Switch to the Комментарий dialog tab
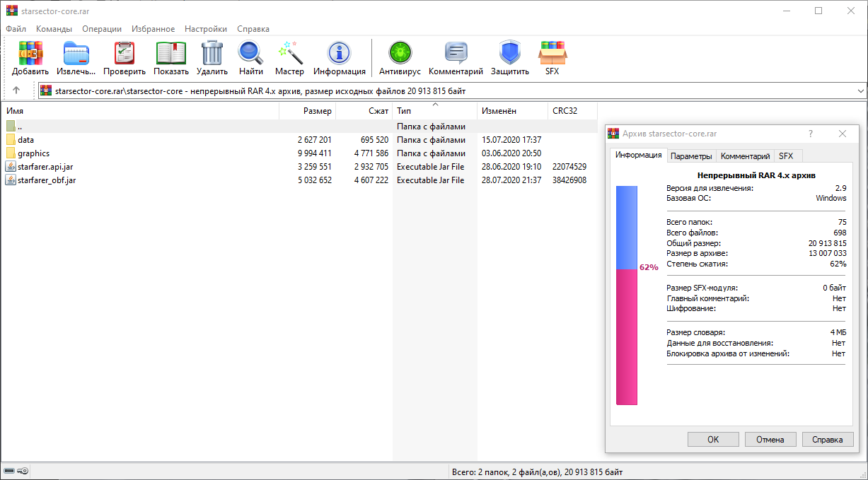This screenshot has height=480, width=868. 745,156
